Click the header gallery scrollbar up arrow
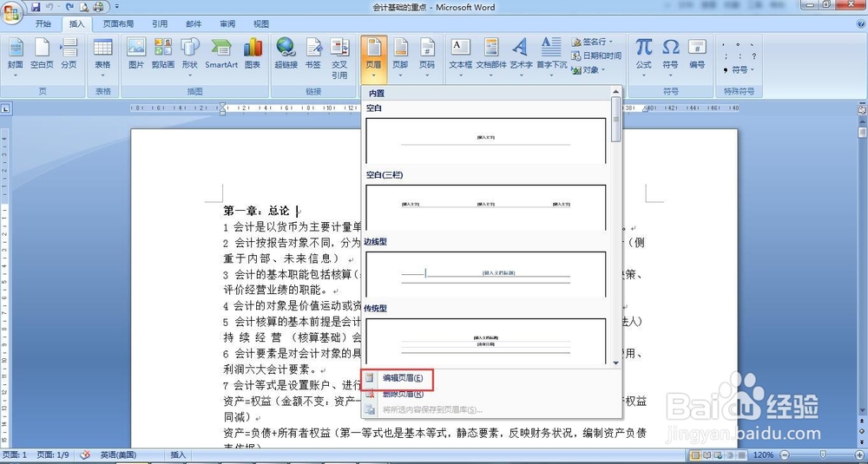Image resolution: width=868 pixels, height=464 pixels. coord(615,91)
